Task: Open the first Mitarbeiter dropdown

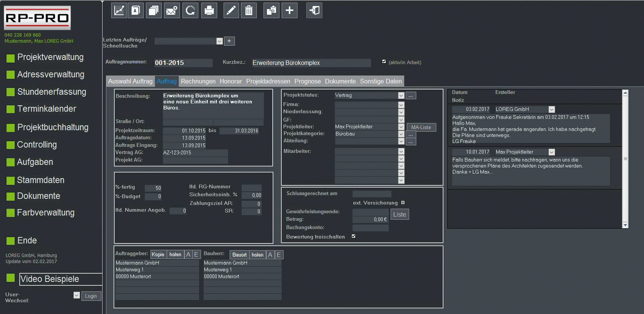Action: click(x=401, y=151)
